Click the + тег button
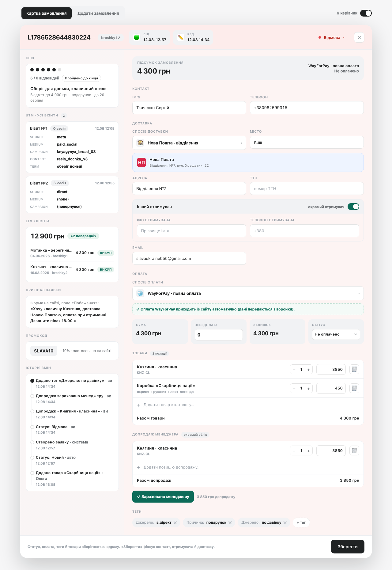This screenshot has width=392, height=570. point(301,523)
